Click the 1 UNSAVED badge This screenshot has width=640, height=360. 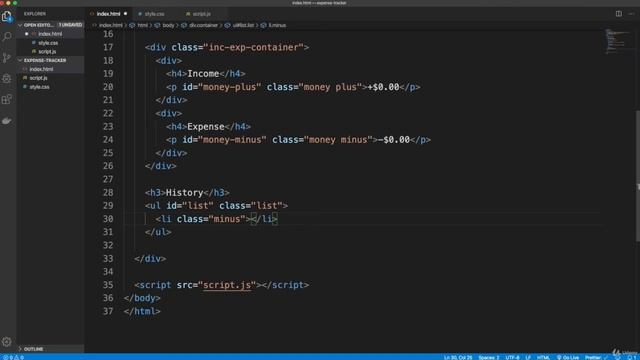[70, 25]
